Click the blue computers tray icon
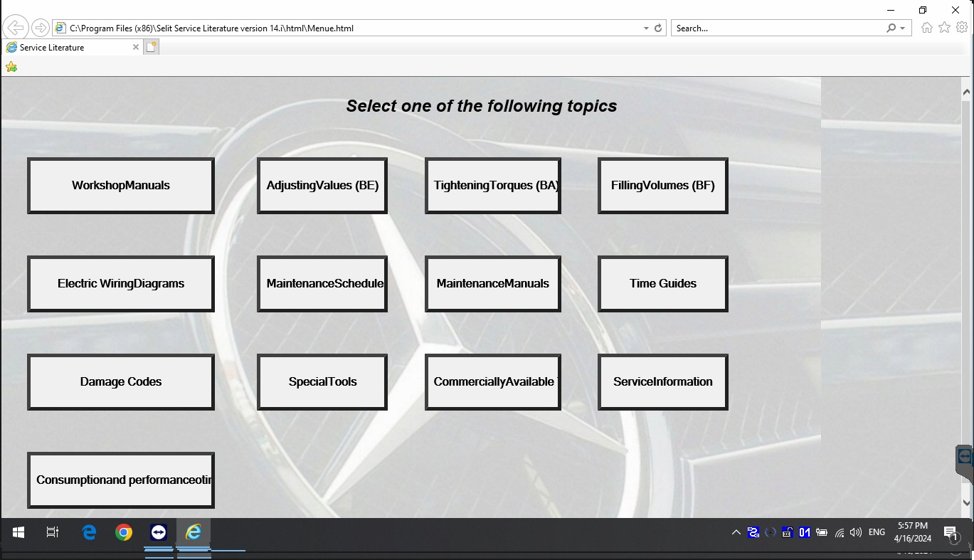 (x=753, y=532)
